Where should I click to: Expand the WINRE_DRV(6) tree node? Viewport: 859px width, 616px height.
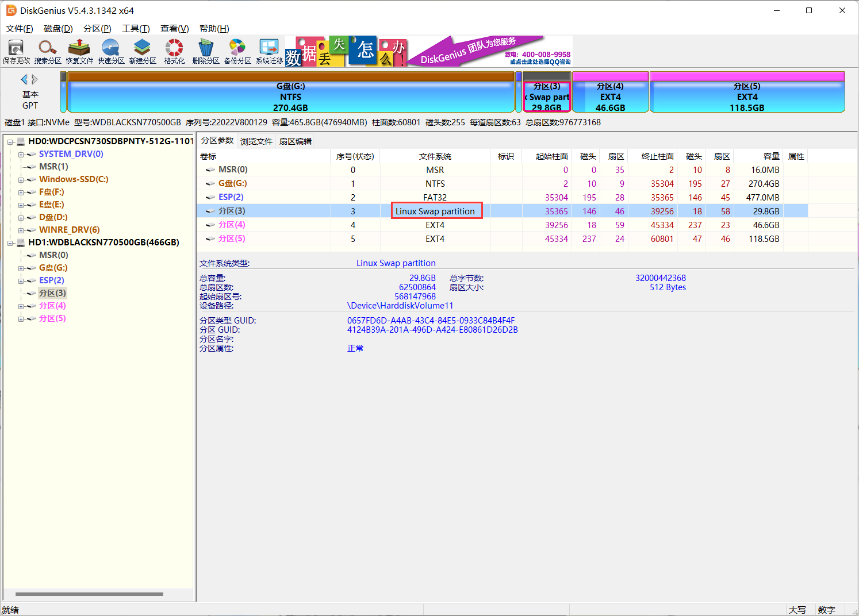click(21, 230)
